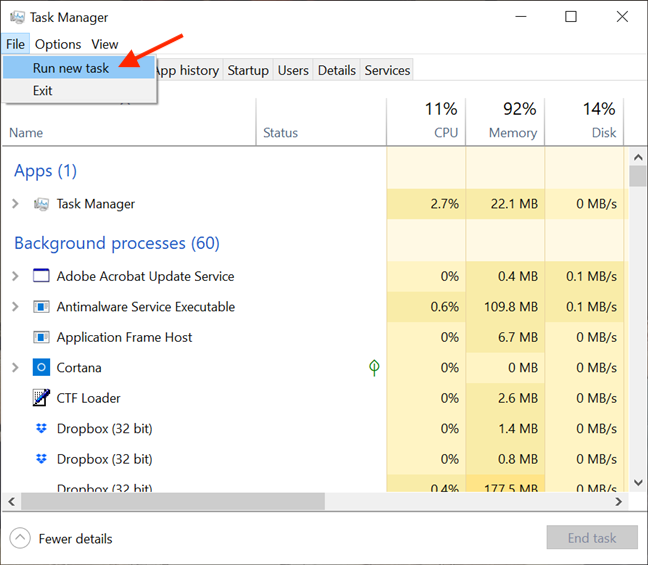Click the horizontal scrollbar thumb

173,501
